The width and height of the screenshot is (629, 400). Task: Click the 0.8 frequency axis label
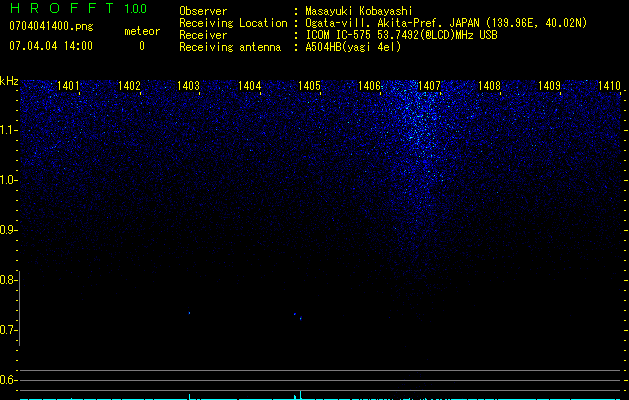click(x=7, y=280)
